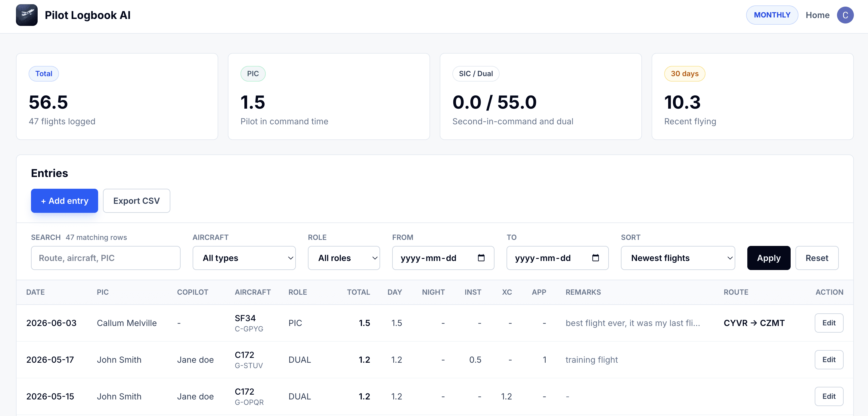Viewport: 868px width, 416px height.
Task: Click the TO date field
Action: (x=557, y=258)
